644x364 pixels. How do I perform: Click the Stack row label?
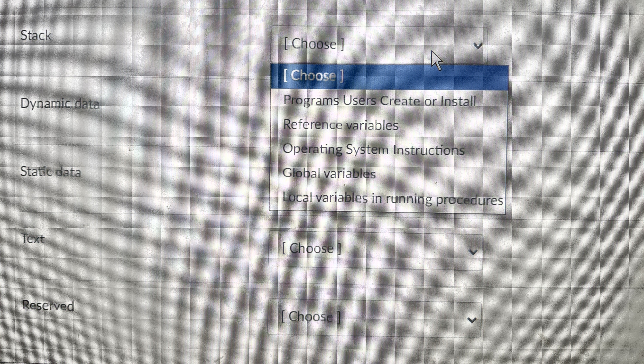coord(35,35)
